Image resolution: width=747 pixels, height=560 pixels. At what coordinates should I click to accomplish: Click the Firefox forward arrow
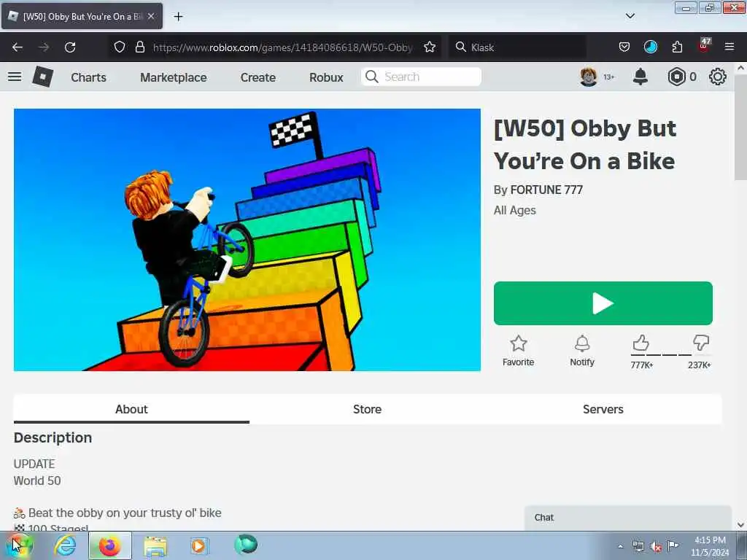44,47
